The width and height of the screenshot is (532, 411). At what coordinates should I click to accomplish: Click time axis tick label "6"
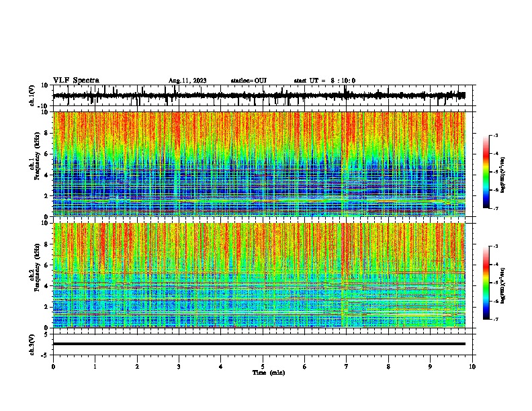[305, 367]
